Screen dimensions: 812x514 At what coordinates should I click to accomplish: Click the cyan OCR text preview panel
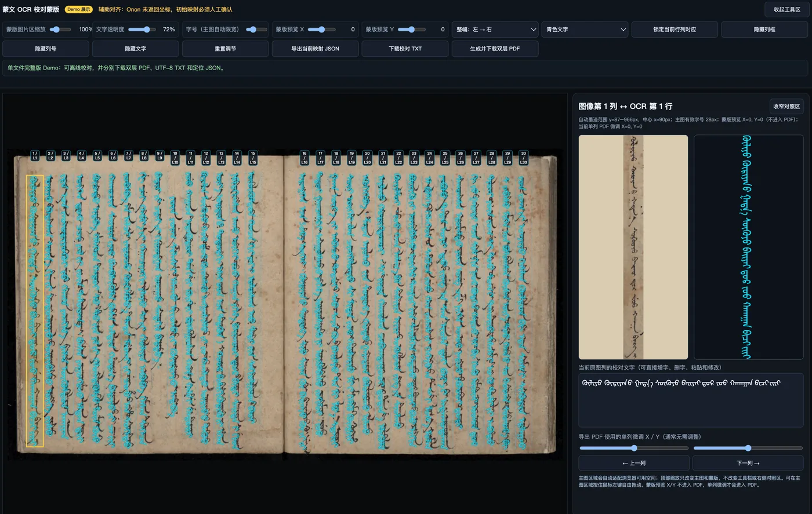click(x=748, y=247)
